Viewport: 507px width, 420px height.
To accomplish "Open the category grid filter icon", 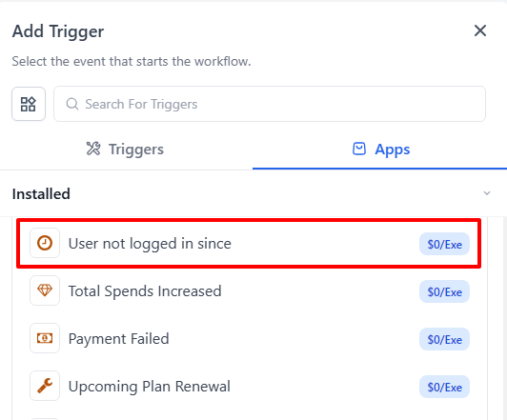I will [29, 104].
